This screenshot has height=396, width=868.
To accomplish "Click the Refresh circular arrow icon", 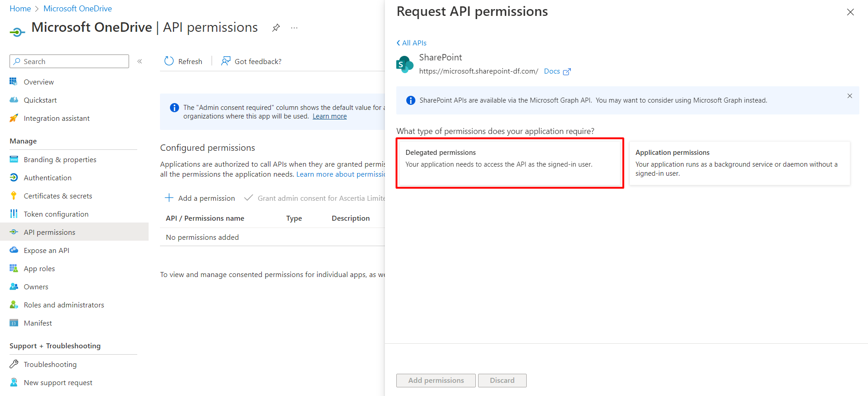I will tap(169, 61).
